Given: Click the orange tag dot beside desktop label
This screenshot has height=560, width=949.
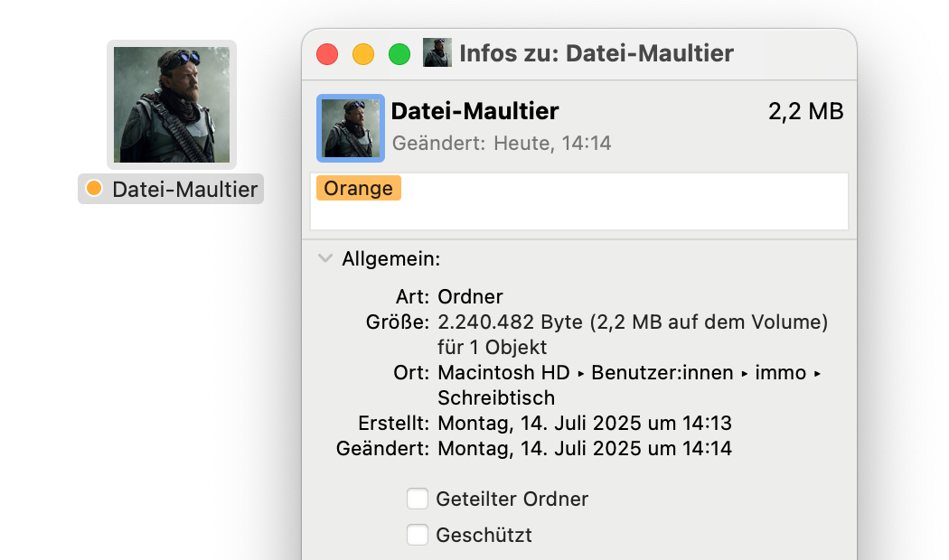Looking at the screenshot, I should [x=94, y=189].
